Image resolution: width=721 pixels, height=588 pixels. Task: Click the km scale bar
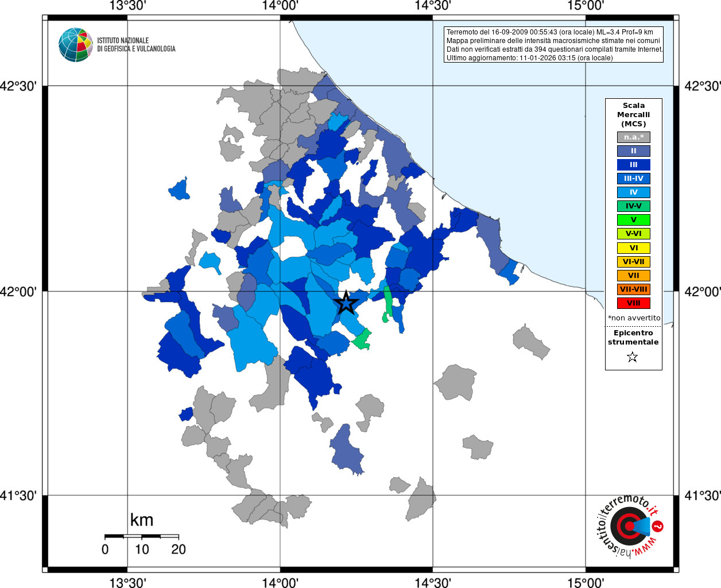pyautogui.click(x=142, y=536)
